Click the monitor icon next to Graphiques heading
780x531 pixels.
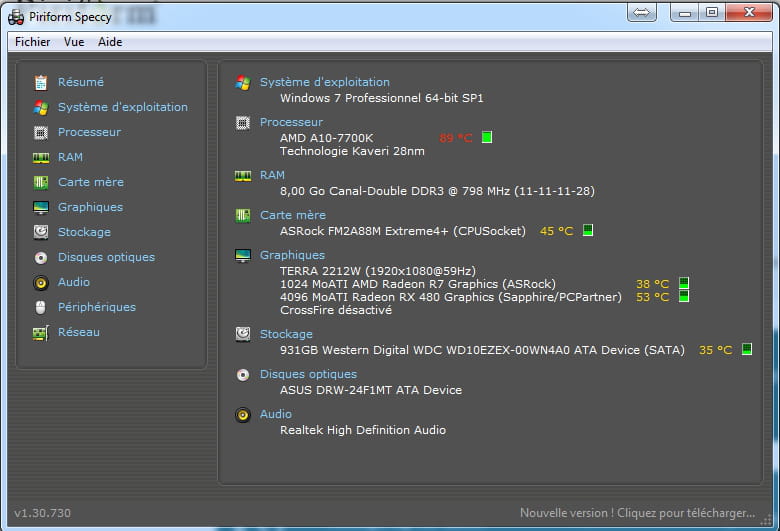pos(243,256)
